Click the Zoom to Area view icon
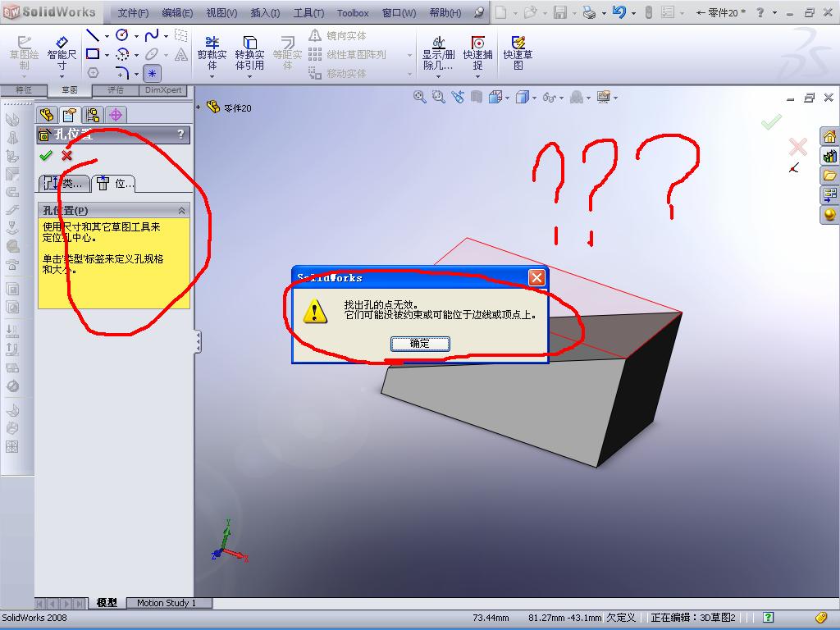840x630 pixels. click(438, 97)
